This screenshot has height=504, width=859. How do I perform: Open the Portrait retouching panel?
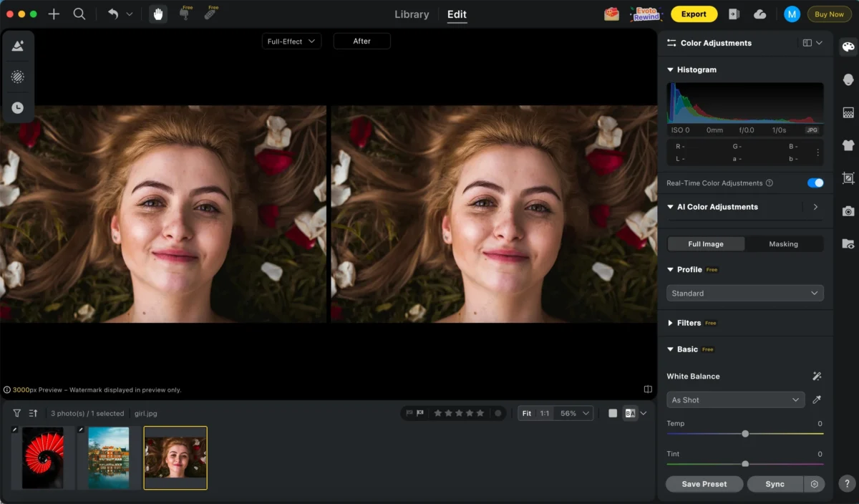click(x=848, y=79)
